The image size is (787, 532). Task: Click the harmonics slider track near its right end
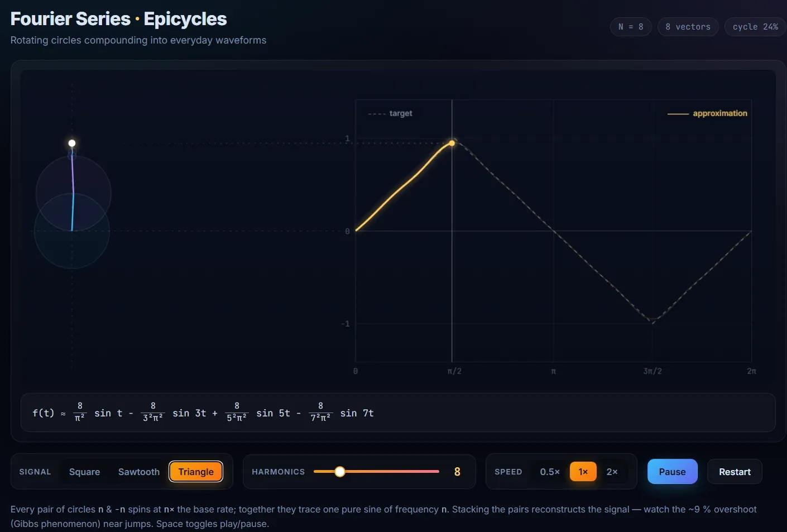coord(434,472)
